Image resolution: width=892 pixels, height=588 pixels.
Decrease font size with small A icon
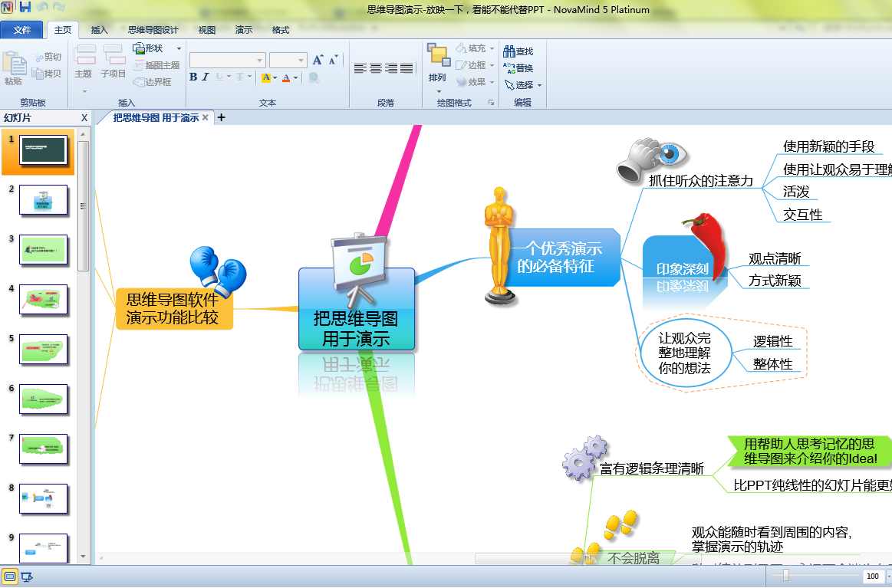coord(334,59)
